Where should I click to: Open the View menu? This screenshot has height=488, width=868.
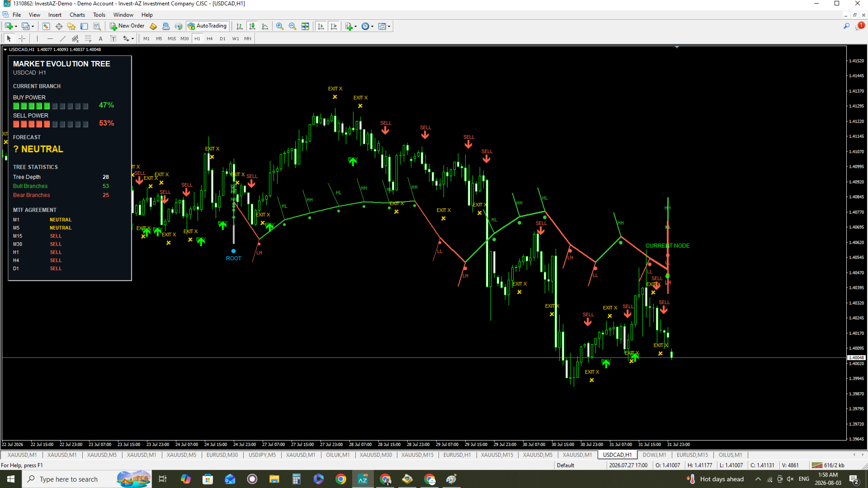[34, 15]
